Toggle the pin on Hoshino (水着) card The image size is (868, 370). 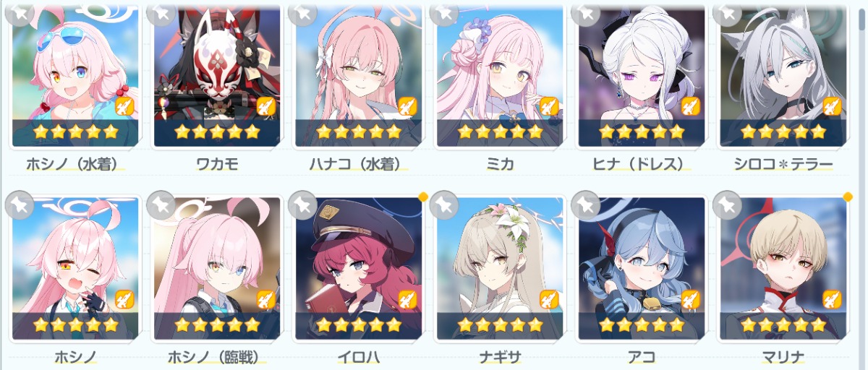pos(22,13)
